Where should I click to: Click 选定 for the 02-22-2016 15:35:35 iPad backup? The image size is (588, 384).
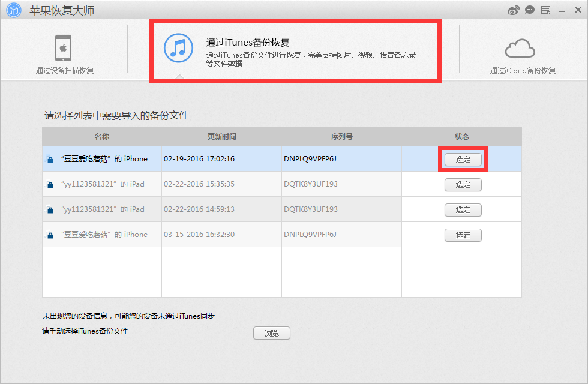coord(463,185)
